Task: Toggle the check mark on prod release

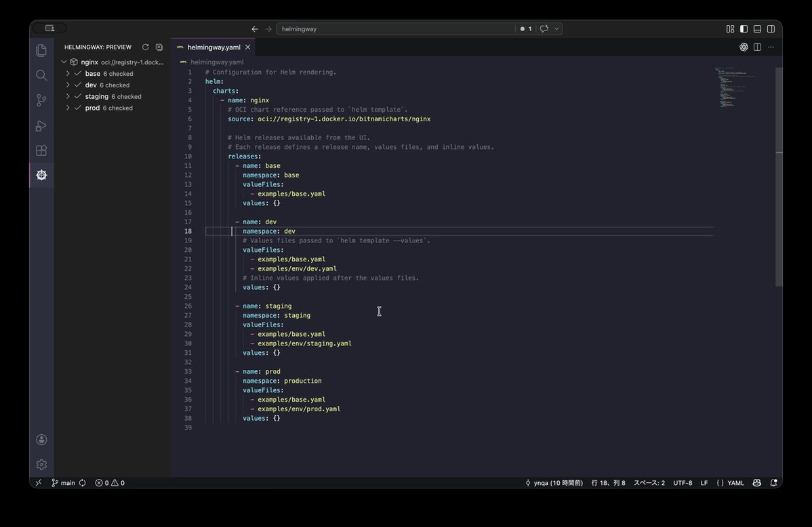Action: click(x=78, y=108)
